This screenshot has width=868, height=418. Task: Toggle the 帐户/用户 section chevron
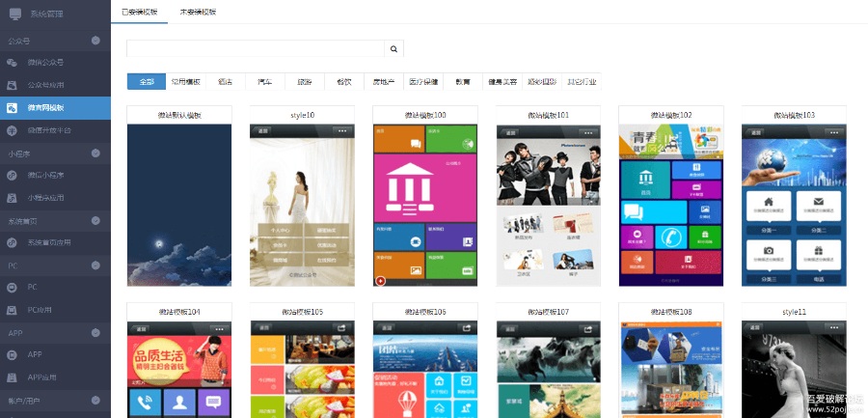click(x=95, y=400)
